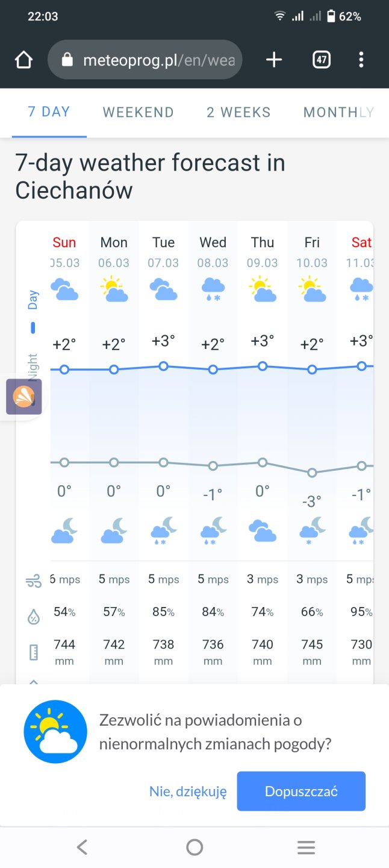This screenshot has height=868, width=389.
Task: Select Sunday 05.03 forecast column
Action: [x=64, y=252]
